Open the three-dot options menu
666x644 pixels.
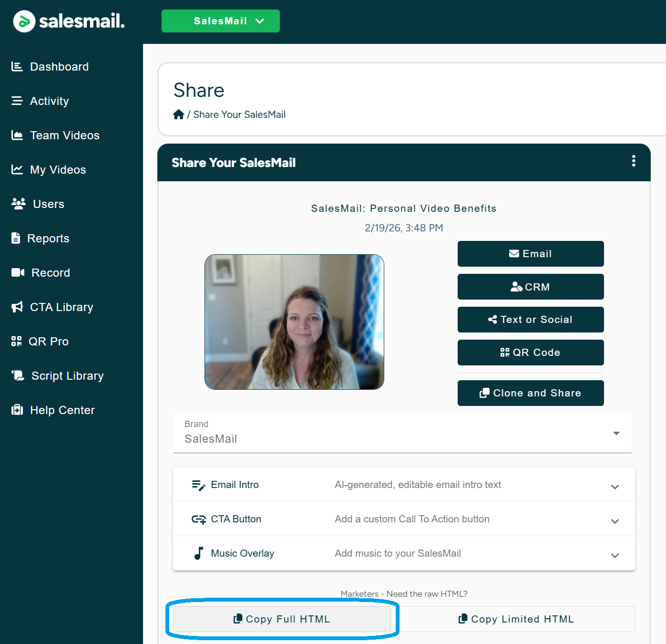pos(633,161)
